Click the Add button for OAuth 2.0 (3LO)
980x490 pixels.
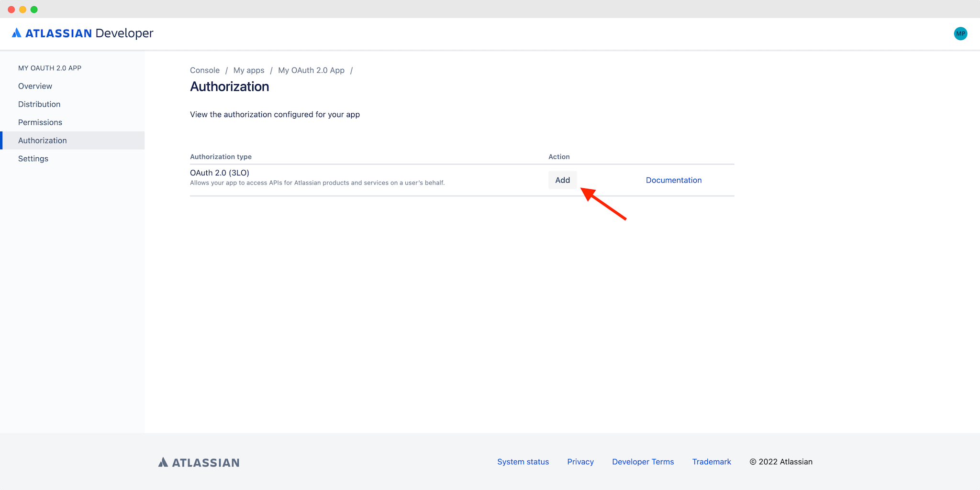(x=563, y=180)
